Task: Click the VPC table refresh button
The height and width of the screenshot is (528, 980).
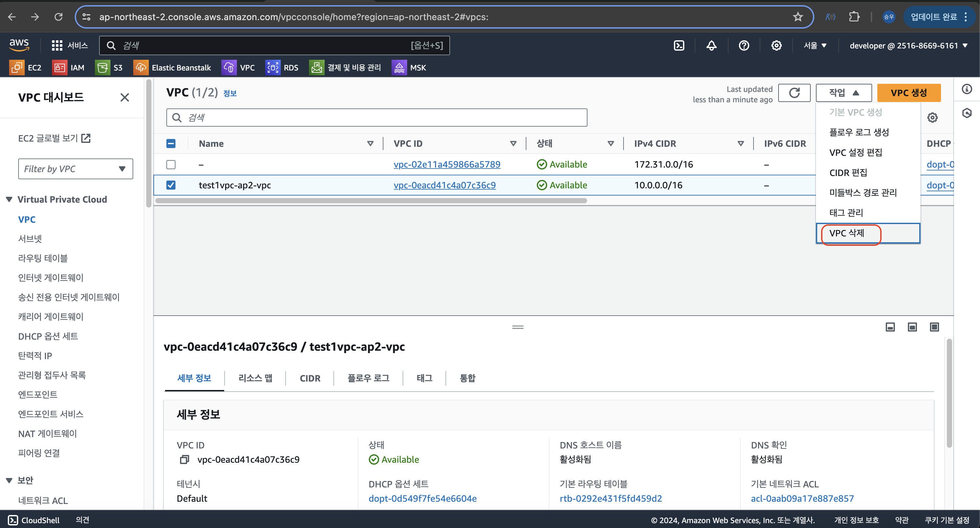Action: pyautogui.click(x=794, y=93)
